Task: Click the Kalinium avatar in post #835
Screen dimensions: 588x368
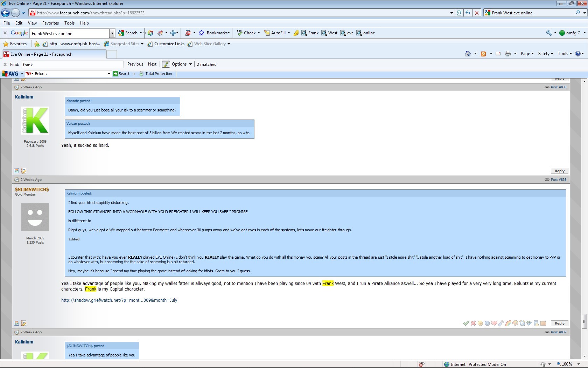Action: pyautogui.click(x=35, y=121)
